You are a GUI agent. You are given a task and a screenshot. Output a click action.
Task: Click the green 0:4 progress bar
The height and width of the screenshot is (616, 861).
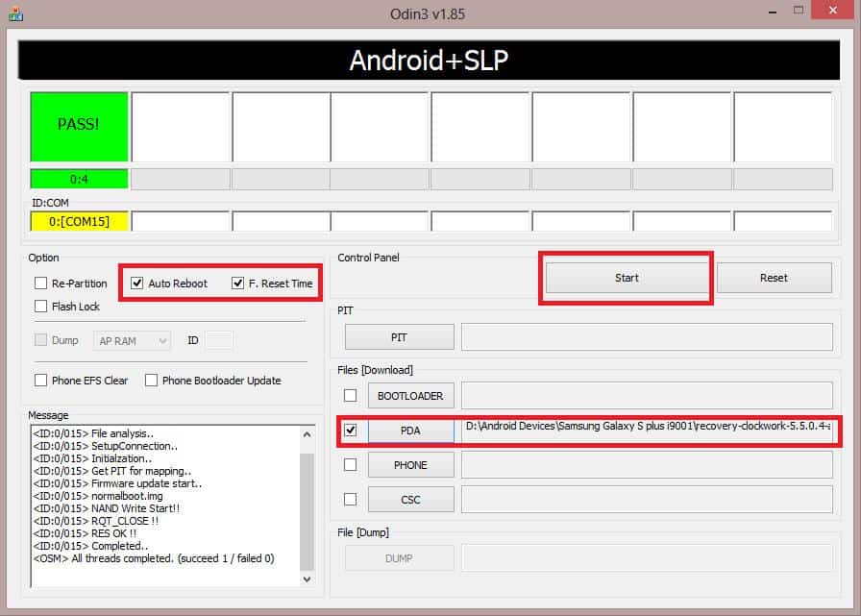pos(79,179)
